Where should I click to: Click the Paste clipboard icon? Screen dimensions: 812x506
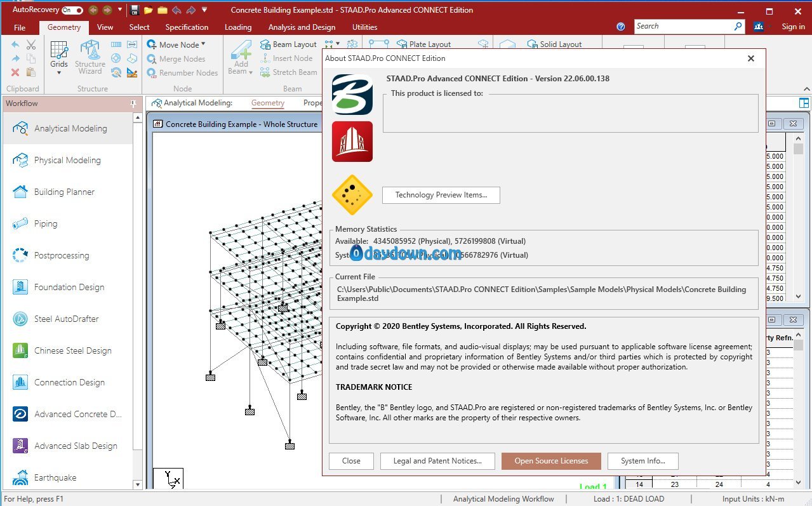31,72
